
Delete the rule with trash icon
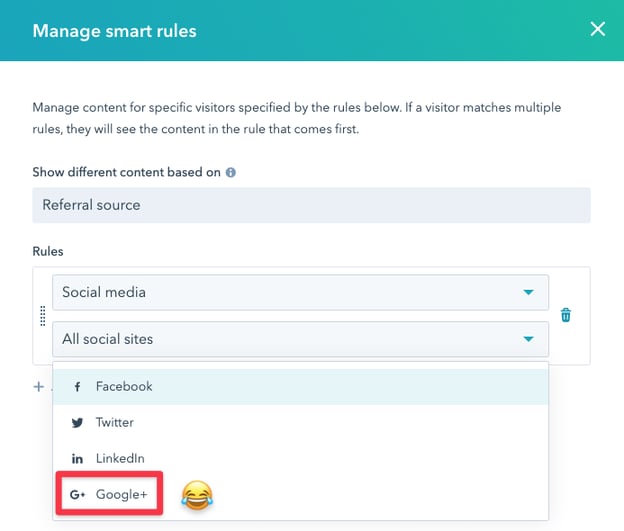pyautogui.click(x=566, y=315)
